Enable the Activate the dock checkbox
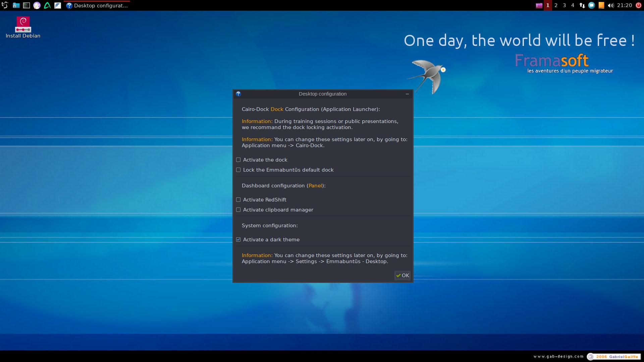This screenshot has height=362, width=644. pyautogui.click(x=238, y=160)
